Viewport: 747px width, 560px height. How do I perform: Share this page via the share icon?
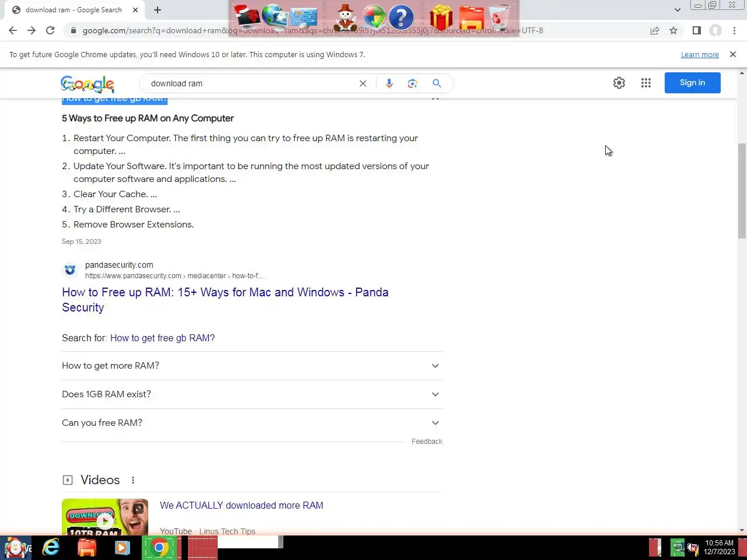point(655,30)
